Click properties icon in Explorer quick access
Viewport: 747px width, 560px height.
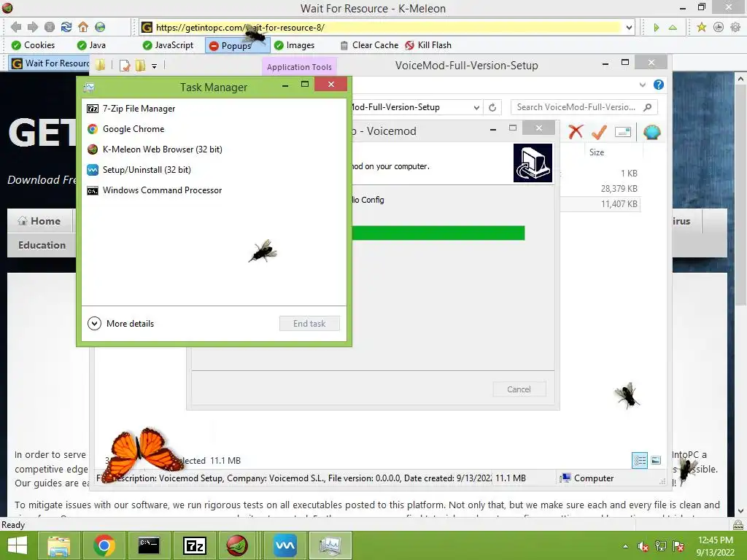(125, 66)
